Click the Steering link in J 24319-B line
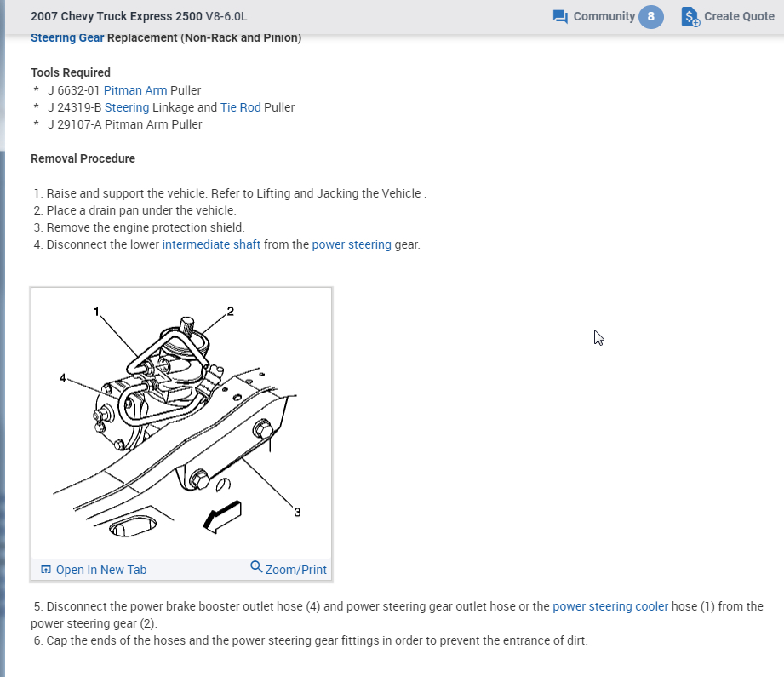This screenshot has width=784, height=677. click(127, 107)
